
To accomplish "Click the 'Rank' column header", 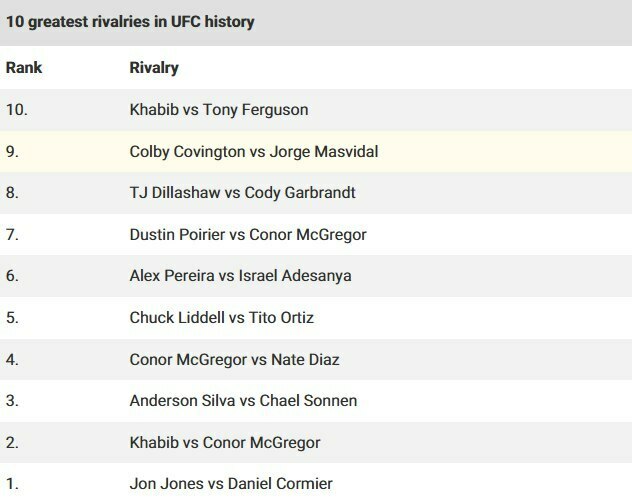I will [23, 68].
